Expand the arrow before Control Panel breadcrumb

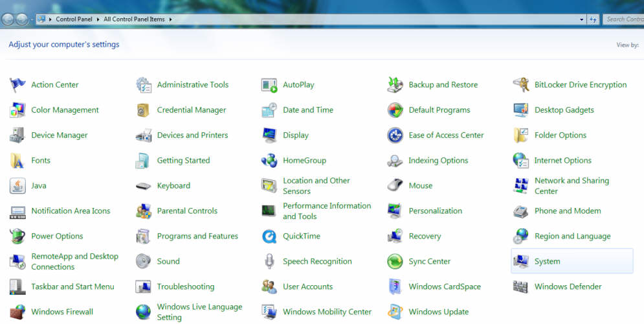point(50,19)
